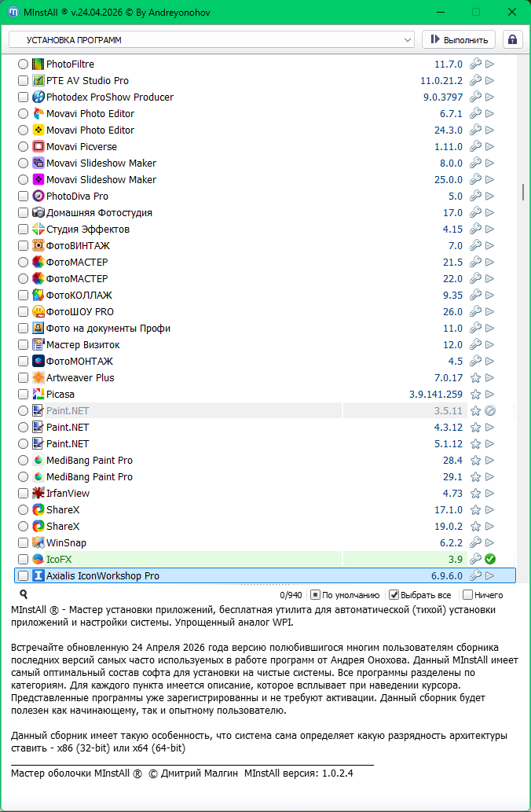Click the play arrow icon for Artweaver Plus
Image resolution: width=531 pixels, height=812 pixels.
click(489, 378)
